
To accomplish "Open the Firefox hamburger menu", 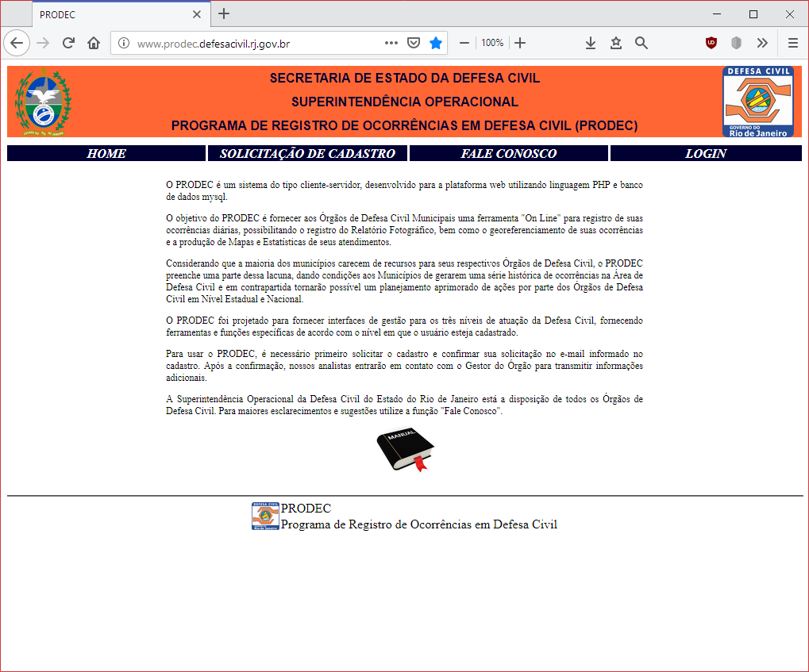I will point(793,44).
